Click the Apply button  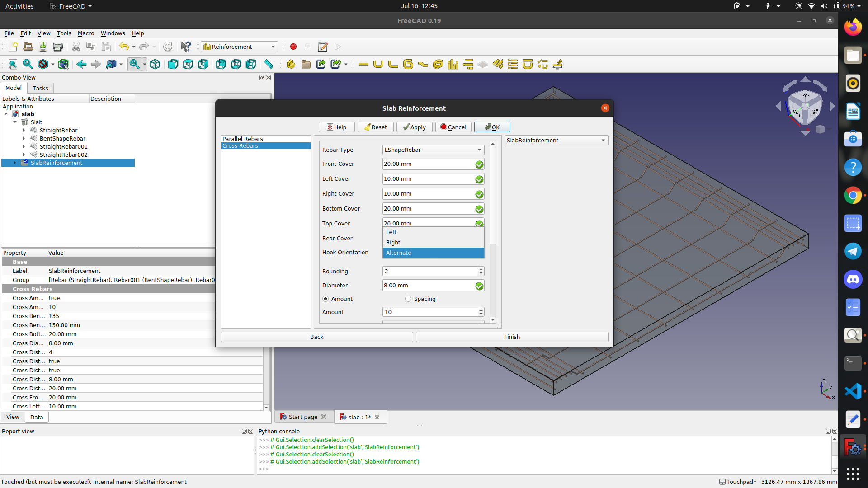pyautogui.click(x=414, y=127)
